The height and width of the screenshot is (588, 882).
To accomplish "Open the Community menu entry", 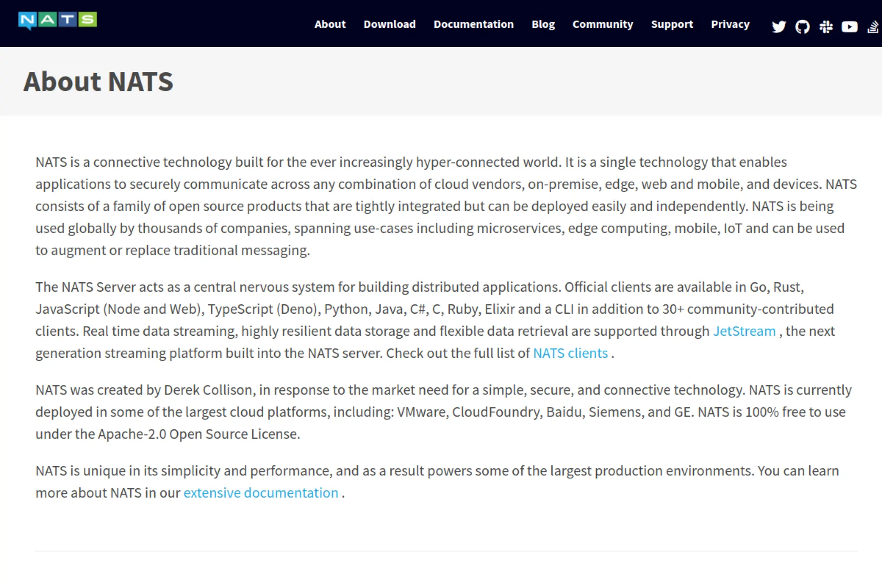I will click(602, 24).
